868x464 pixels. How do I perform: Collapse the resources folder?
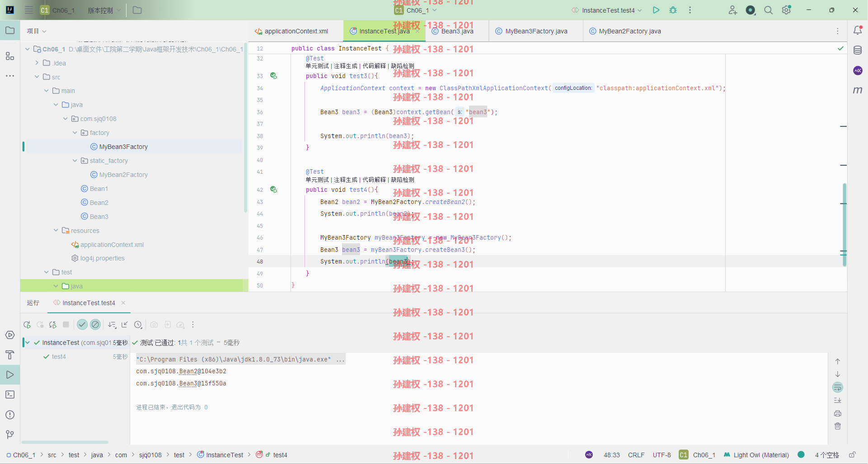pos(56,230)
